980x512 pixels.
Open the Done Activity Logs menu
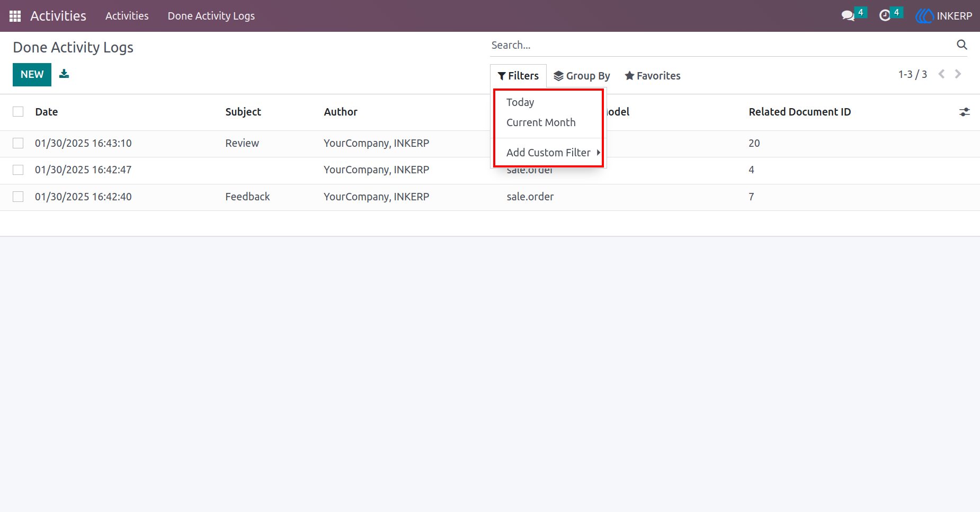(211, 16)
